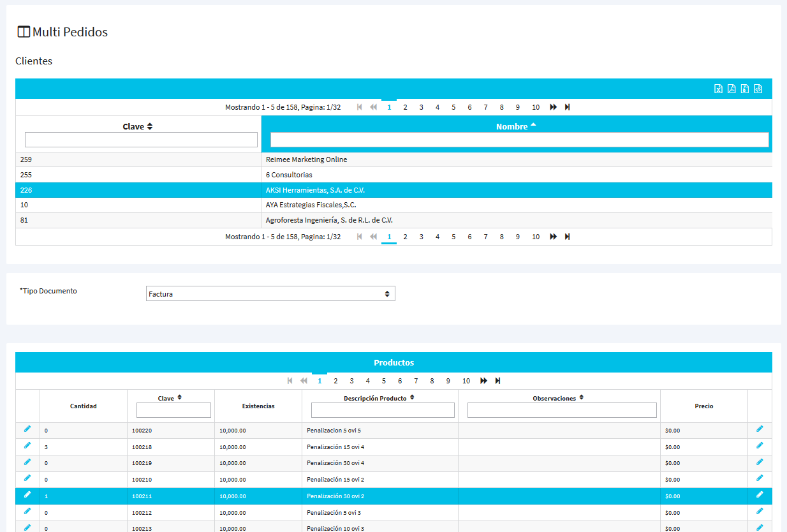This screenshot has width=787, height=532.
Task: Click next-page arrow in top clients paginator
Action: pos(553,107)
